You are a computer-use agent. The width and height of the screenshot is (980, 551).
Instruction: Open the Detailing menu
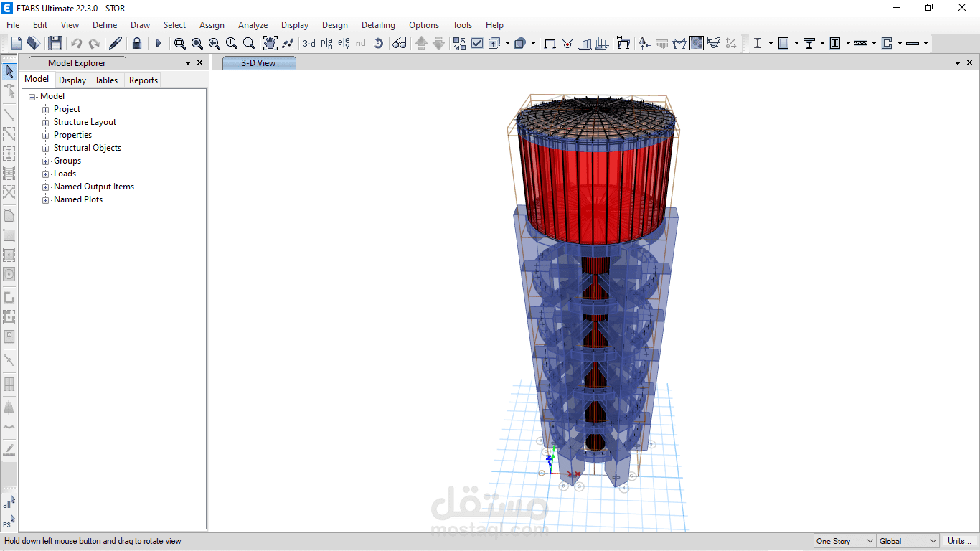pos(378,24)
